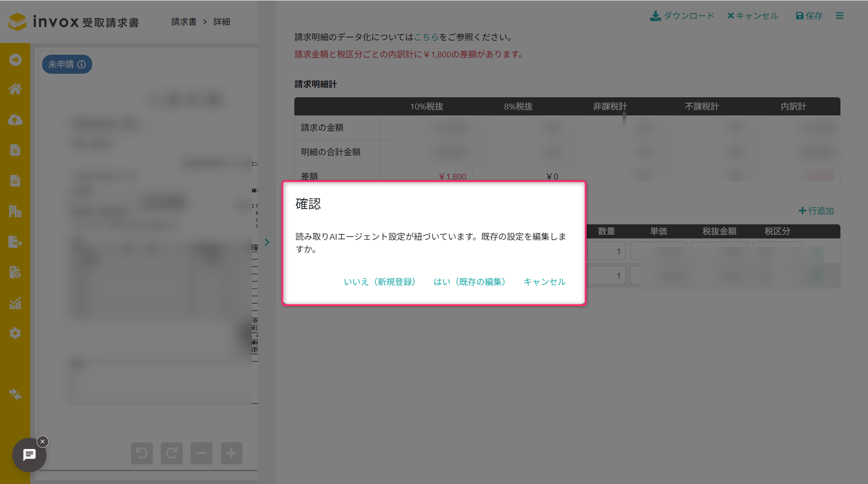
Task: Click the 10%税抜 column header
Action: coord(427,106)
